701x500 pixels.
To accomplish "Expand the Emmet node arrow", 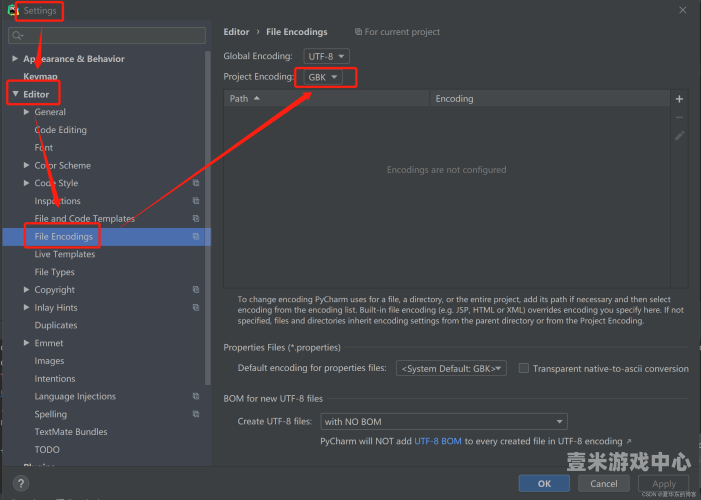I will (26, 343).
